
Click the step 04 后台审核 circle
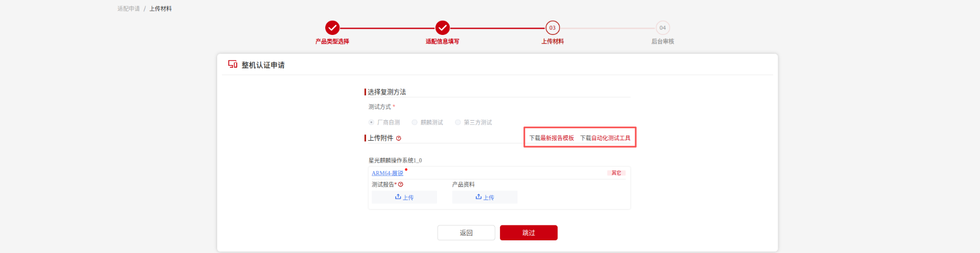(663, 28)
